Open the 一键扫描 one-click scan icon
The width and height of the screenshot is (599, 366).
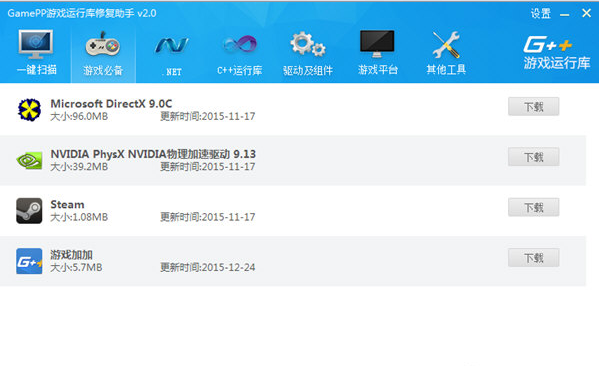pyautogui.click(x=36, y=52)
